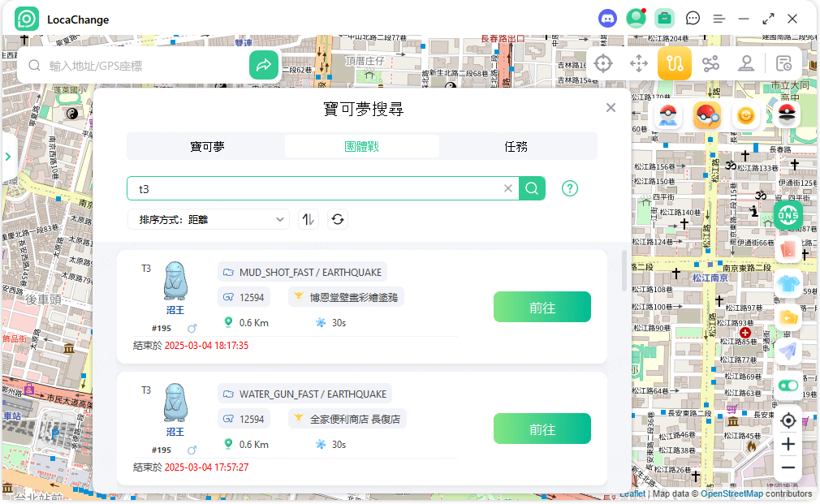This screenshot has height=504, width=820.
Task: Refresh the raid results list
Action: pyautogui.click(x=337, y=219)
